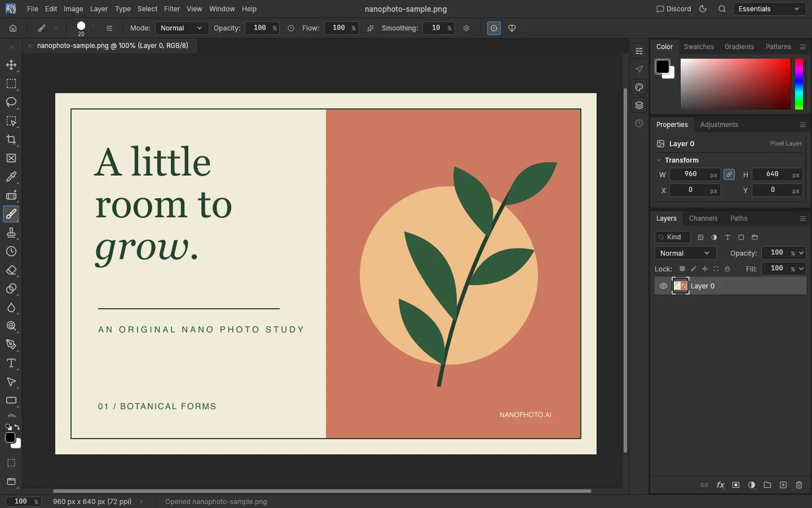The width and height of the screenshot is (812, 508).
Task: Select the Lasso tool
Action: point(11,102)
